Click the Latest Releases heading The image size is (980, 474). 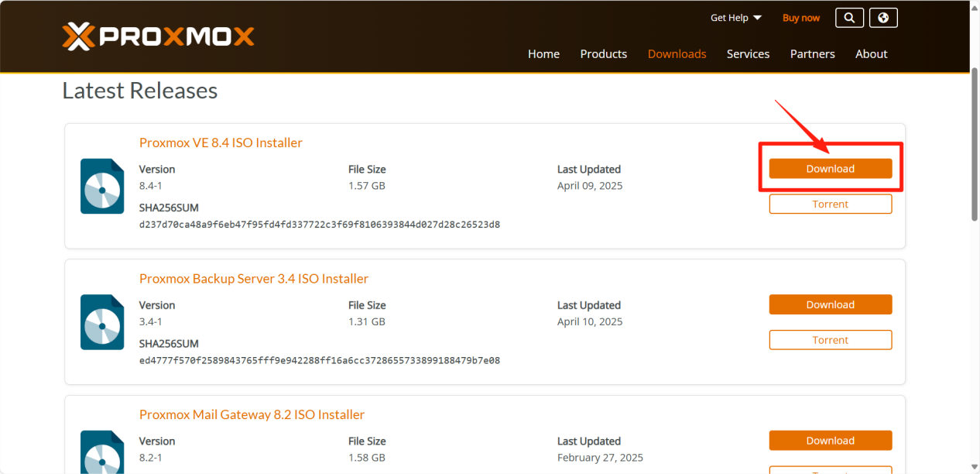click(139, 91)
